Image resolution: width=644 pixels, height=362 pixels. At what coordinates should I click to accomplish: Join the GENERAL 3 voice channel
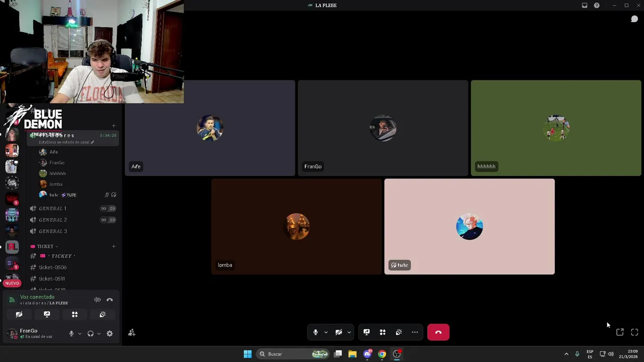(x=72, y=231)
